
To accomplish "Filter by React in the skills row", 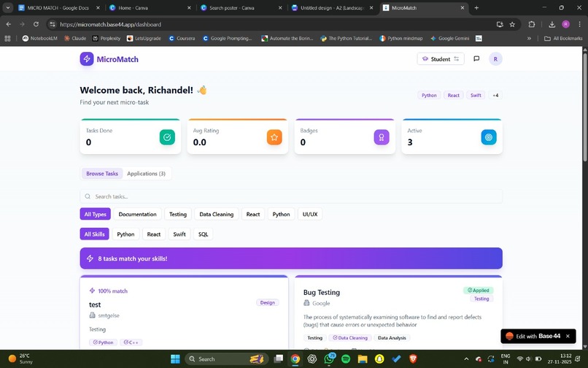I will click(x=154, y=234).
